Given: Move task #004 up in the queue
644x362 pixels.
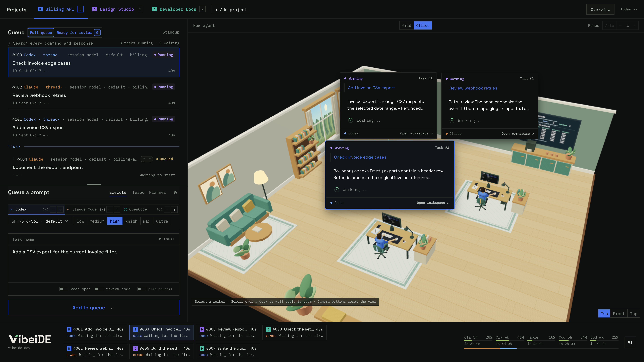Looking at the screenshot, I should (x=144, y=159).
